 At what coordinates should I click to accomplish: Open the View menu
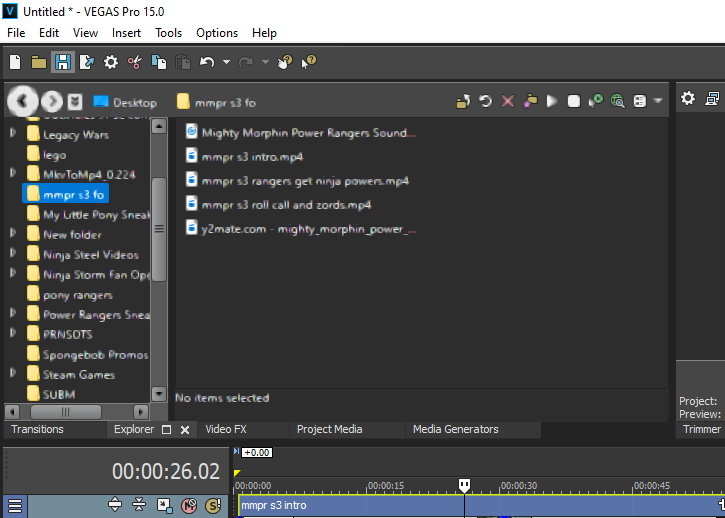[86, 33]
